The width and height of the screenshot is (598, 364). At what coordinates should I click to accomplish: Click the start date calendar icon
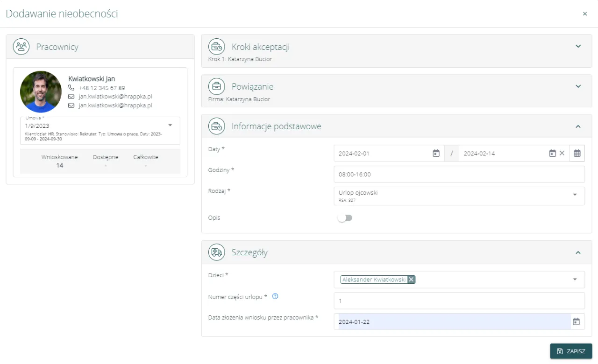tap(436, 153)
